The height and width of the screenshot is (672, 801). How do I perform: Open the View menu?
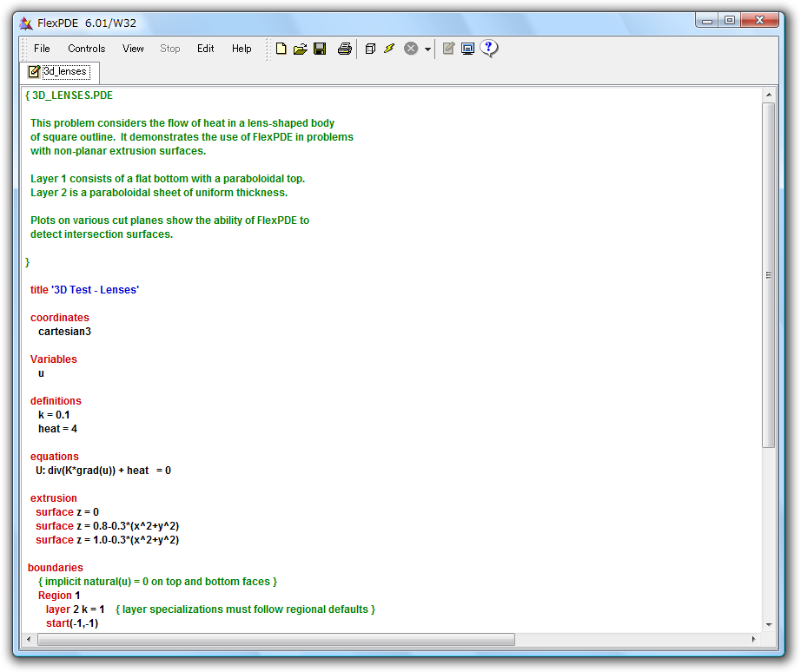pyautogui.click(x=133, y=49)
